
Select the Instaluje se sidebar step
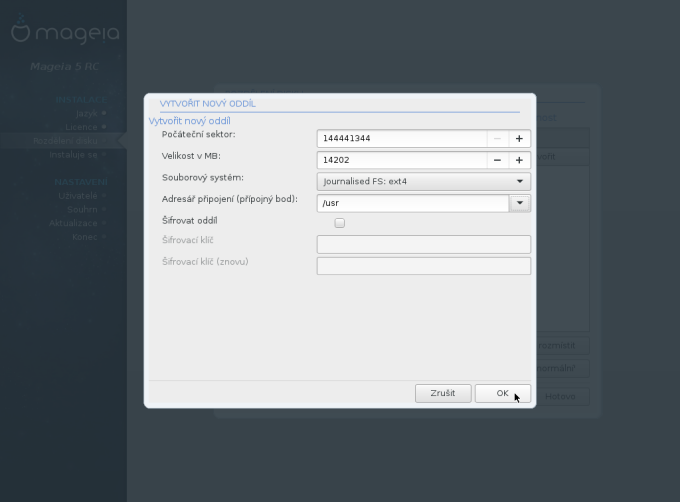point(73,155)
